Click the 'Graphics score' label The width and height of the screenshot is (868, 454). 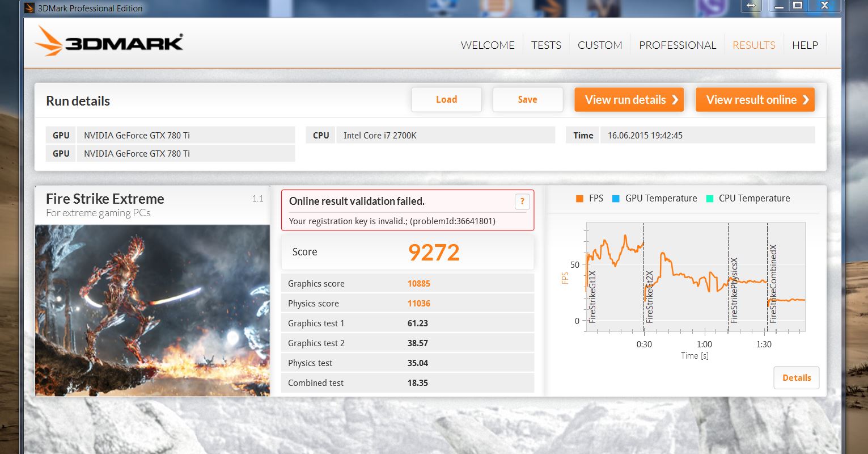pyautogui.click(x=316, y=284)
